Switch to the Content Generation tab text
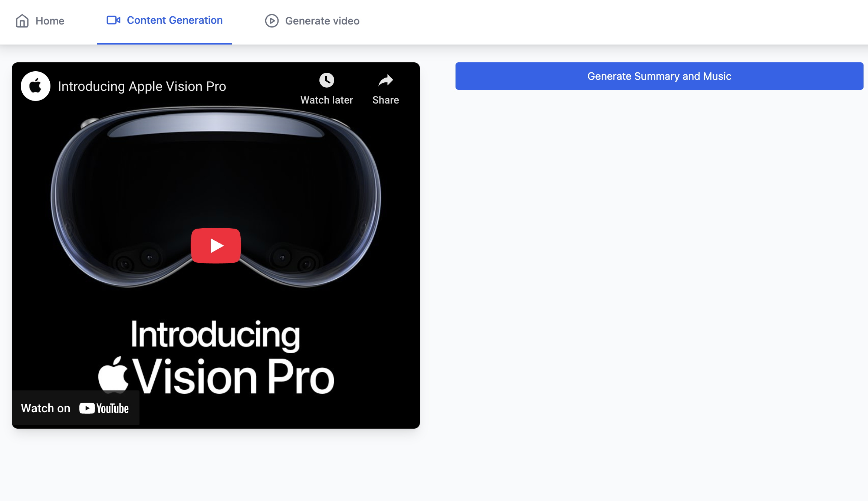Viewport: 868px width, 501px height. pyautogui.click(x=175, y=20)
